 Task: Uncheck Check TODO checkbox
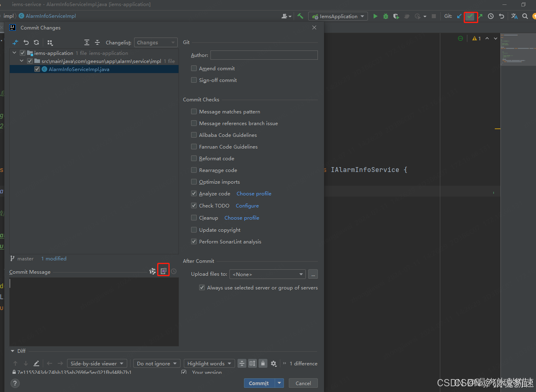[x=194, y=205]
